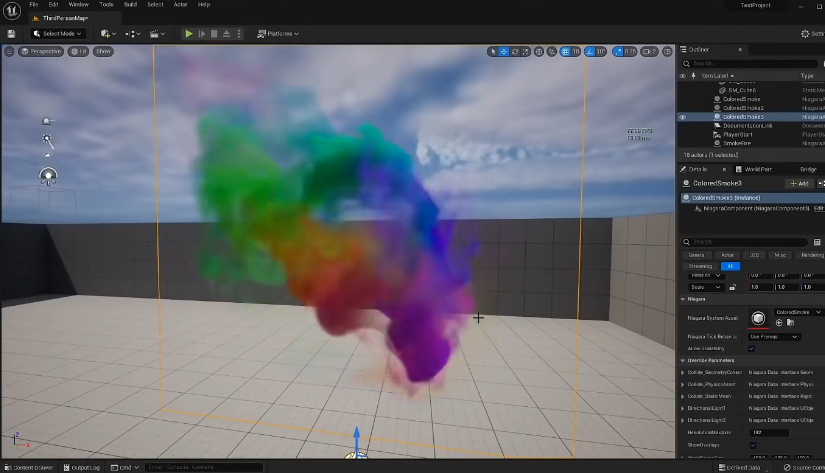Click the stop simulation button

point(214,34)
